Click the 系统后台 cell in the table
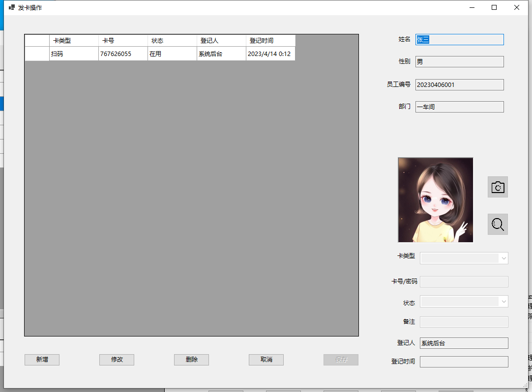This screenshot has height=392, width=532. pos(222,54)
